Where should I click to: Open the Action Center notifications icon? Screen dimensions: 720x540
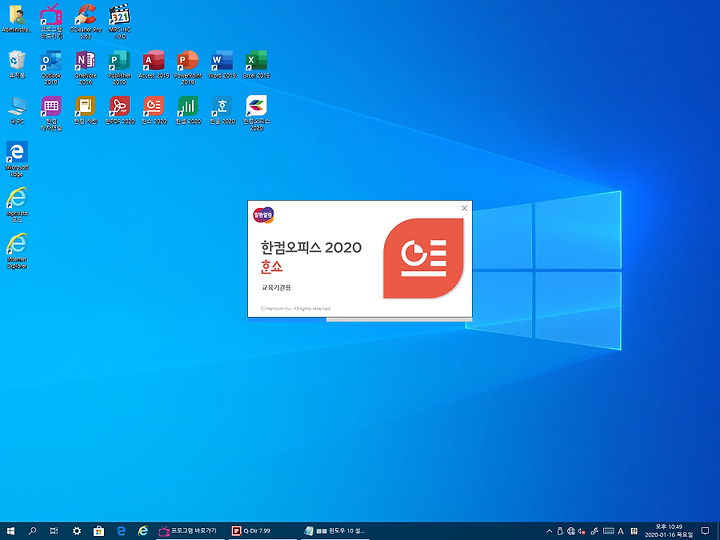tap(705, 531)
